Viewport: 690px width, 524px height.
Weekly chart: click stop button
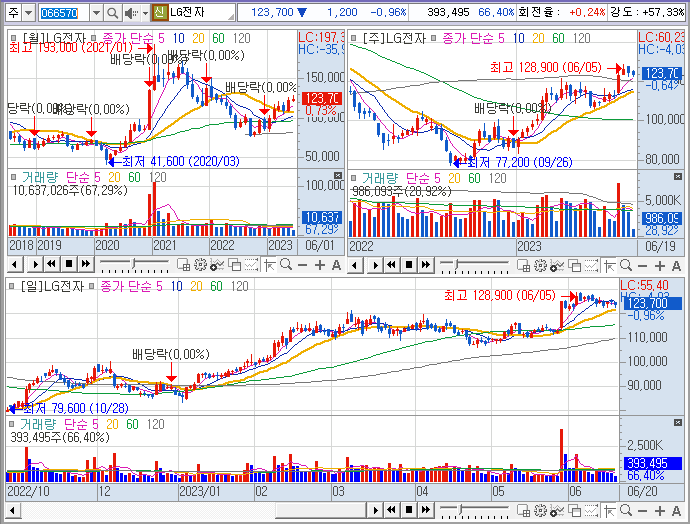tap(409, 265)
